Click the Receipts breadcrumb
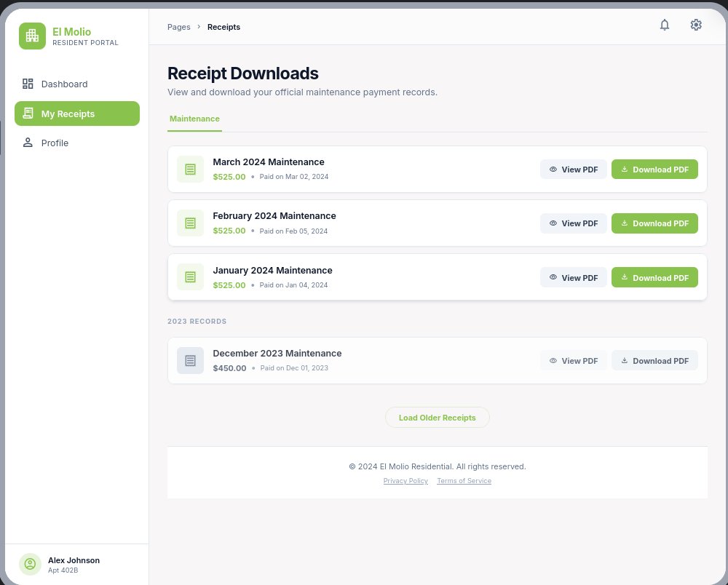 (x=223, y=27)
